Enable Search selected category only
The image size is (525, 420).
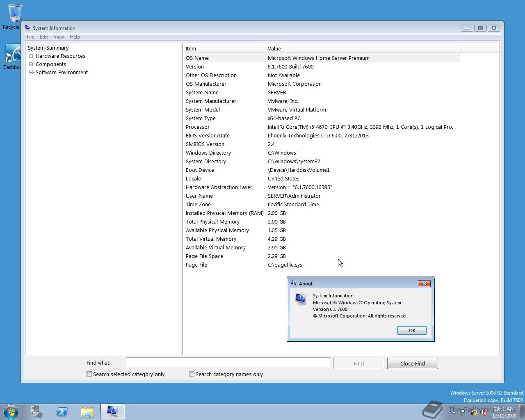click(x=89, y=374)
